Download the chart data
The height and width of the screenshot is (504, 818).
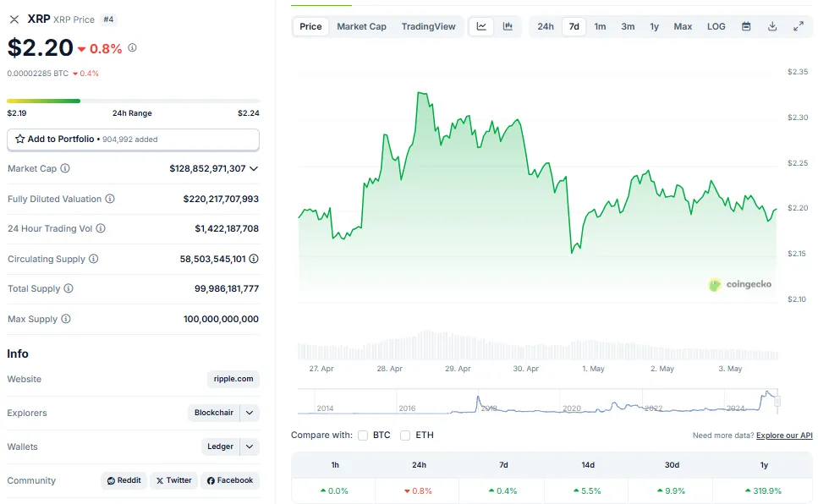tap(772, 26)
